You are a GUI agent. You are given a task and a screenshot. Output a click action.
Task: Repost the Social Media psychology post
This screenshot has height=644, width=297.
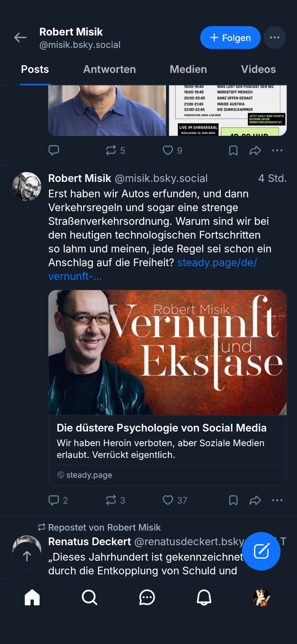coord(111,500)
